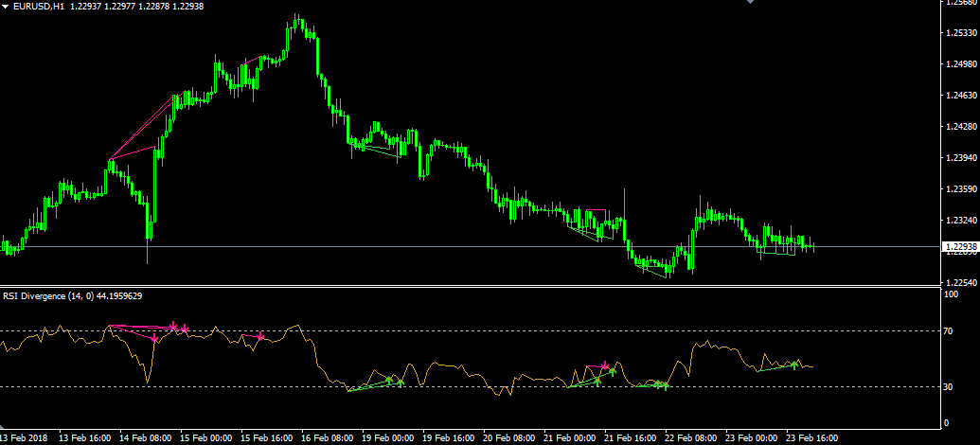Screen dimensions: 980x445
Task: Click the pink arrow at the RSI dip after 14 Feb 08:00
Action: (x=154, y=337)
